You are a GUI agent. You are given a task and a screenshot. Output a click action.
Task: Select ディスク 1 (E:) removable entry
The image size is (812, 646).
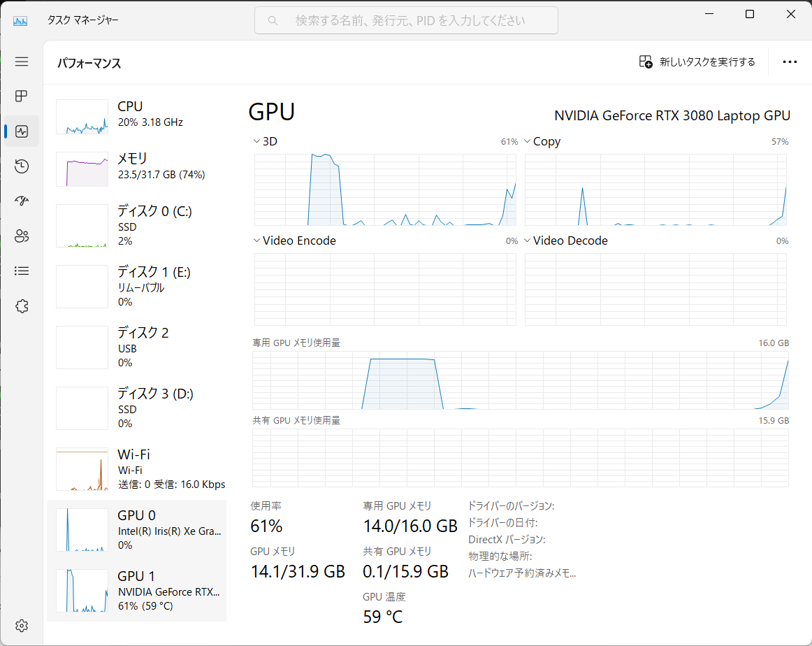coord(137,286)
